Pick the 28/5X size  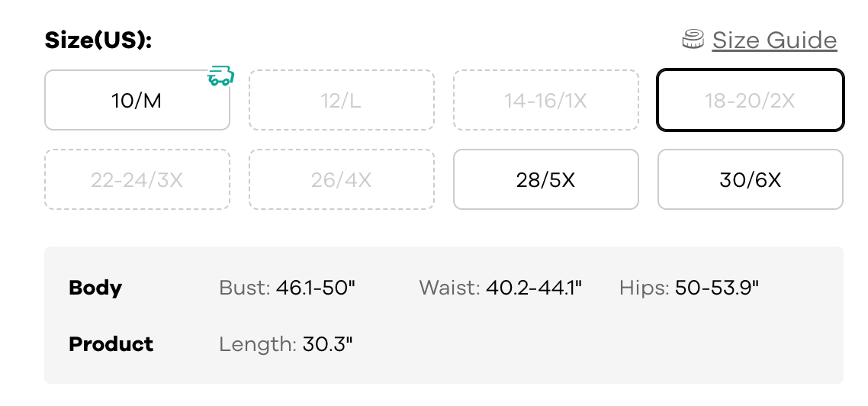(545, 179)
